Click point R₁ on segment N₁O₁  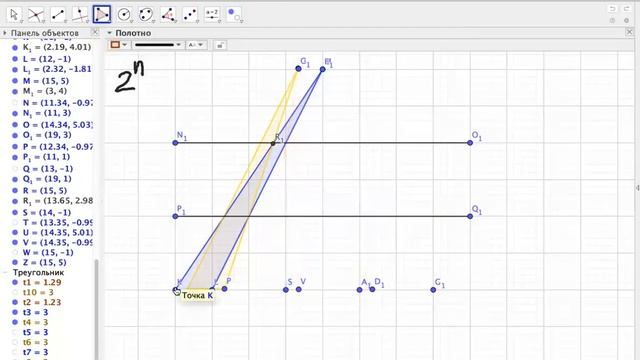coord(273,143)
